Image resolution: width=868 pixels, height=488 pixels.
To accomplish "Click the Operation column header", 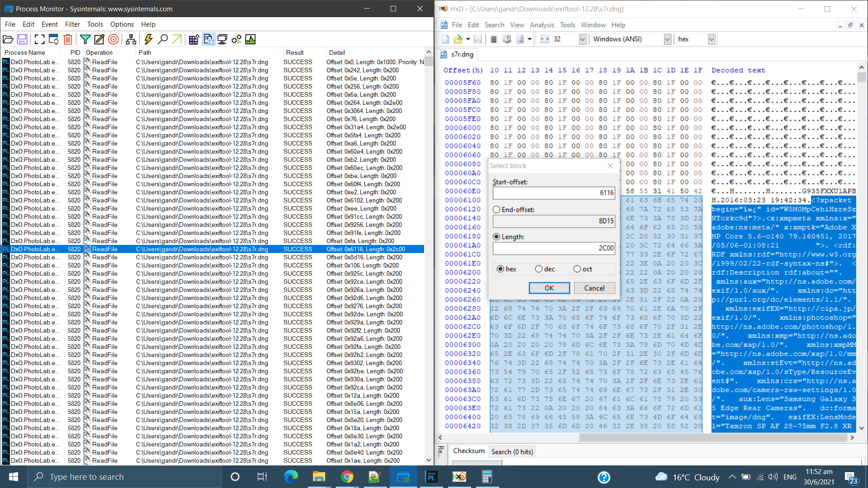I will point(109,52).
